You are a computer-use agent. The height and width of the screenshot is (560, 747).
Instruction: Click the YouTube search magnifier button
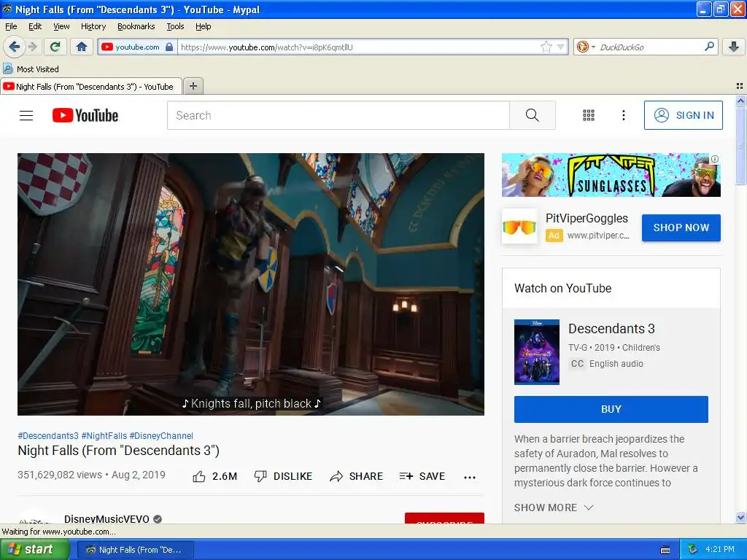(532, 115)
